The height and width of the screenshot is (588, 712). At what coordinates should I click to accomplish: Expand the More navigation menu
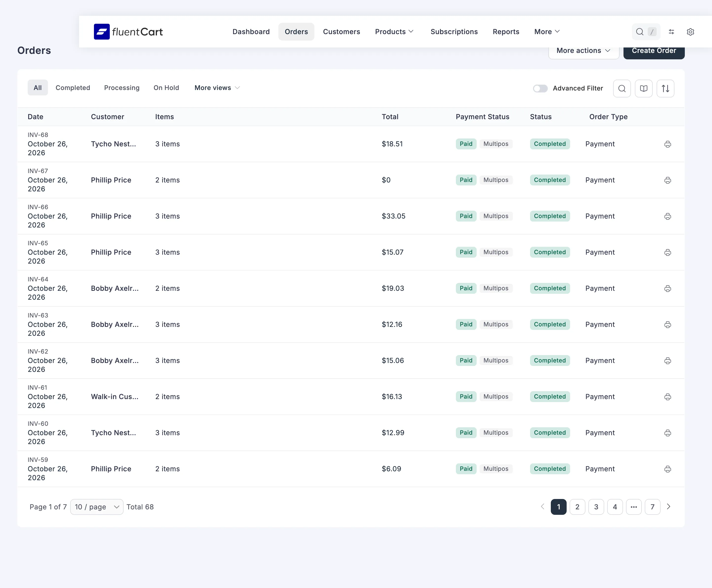coord(547,31)
